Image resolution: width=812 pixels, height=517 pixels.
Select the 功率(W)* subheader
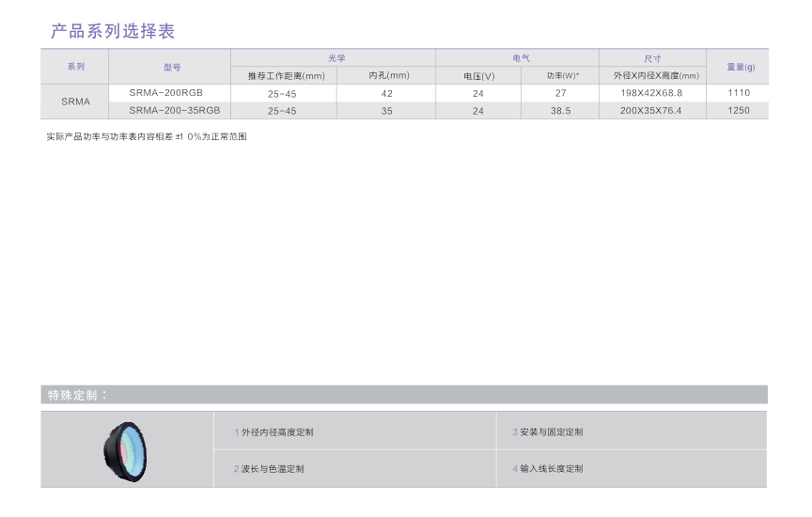coord(563,75)
